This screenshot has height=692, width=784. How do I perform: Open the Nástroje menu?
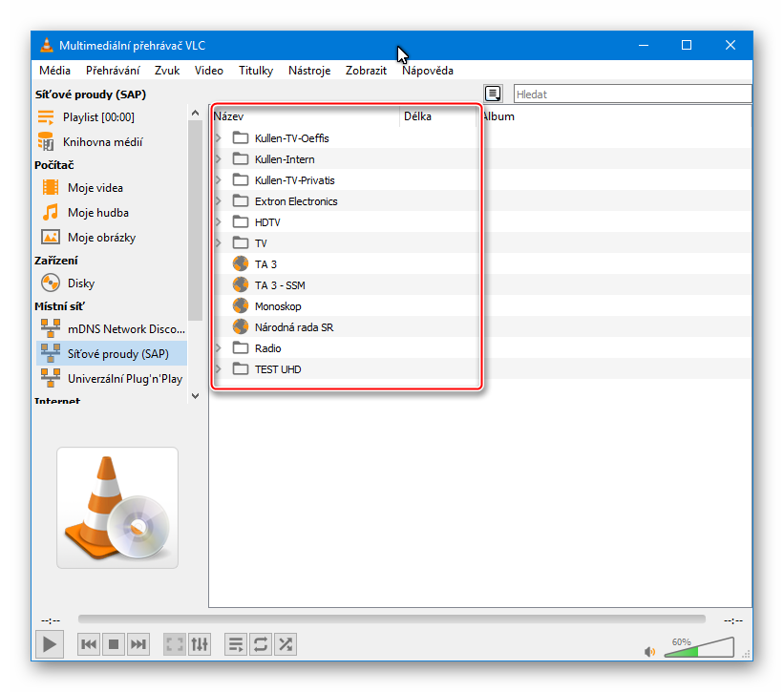tap(308, 71)
